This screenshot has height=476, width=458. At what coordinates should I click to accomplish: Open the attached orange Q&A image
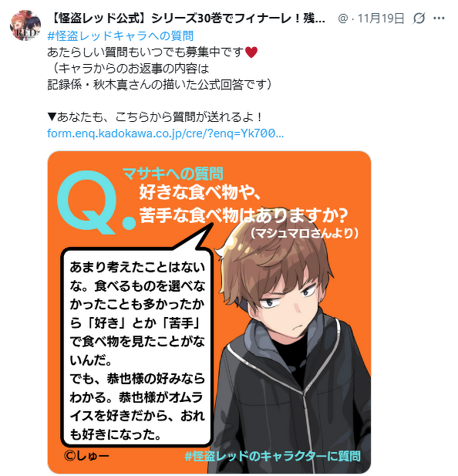[209, 312]
